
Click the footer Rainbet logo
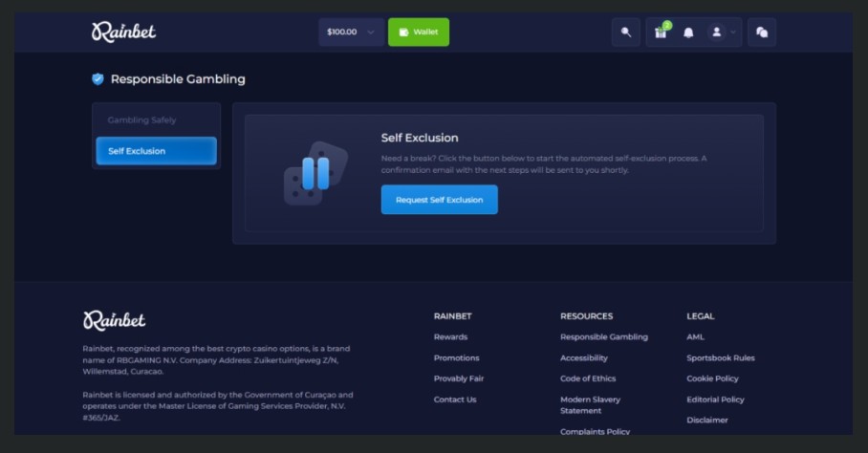pyautogui.click(x=115, y=320)
